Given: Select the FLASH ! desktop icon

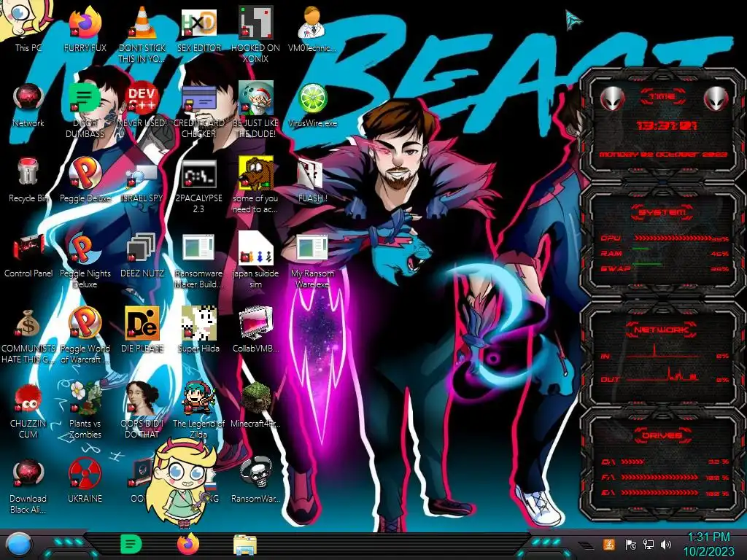Looking at the screenshot, I should [x=312, y=180].
